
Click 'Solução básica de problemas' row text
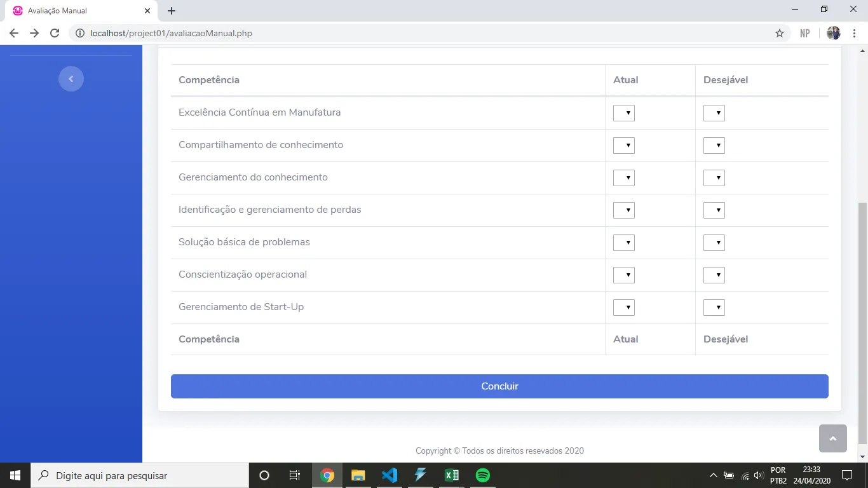click(244, 242)
